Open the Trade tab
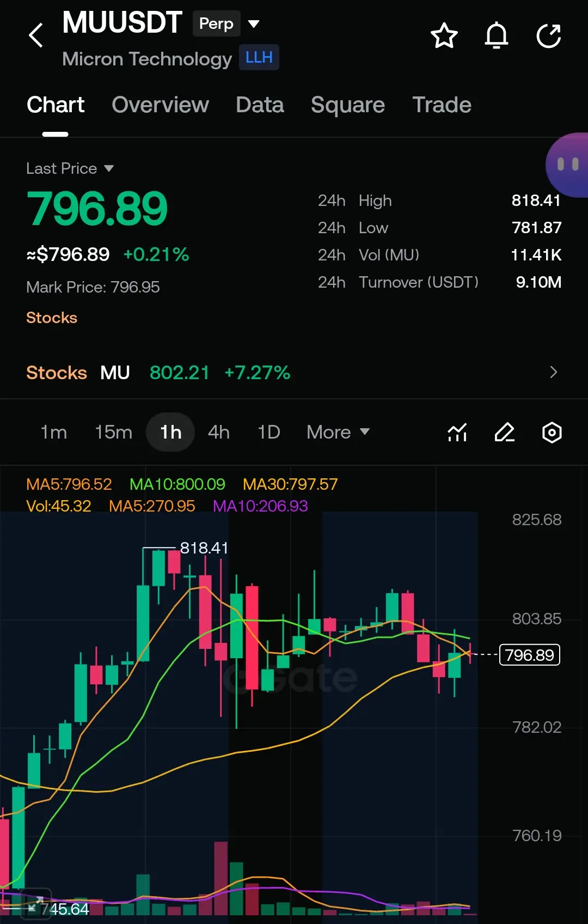588x924 pixels. (442, 105)
